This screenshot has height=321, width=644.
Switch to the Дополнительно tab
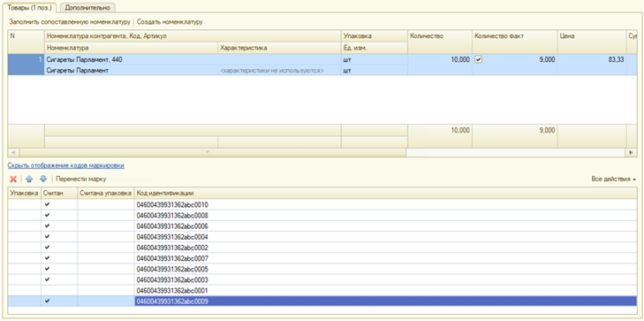pyautogui.click(x=87, y=7)
